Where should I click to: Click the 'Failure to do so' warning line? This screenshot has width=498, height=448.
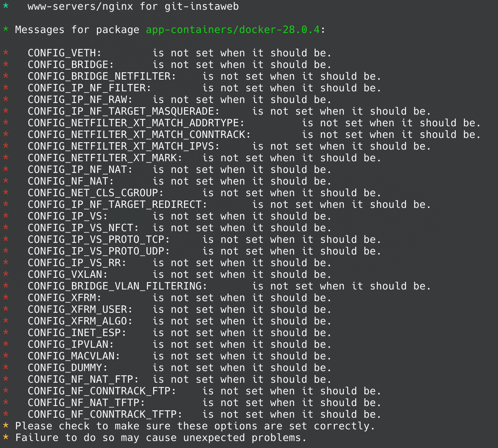coord(160,438)
